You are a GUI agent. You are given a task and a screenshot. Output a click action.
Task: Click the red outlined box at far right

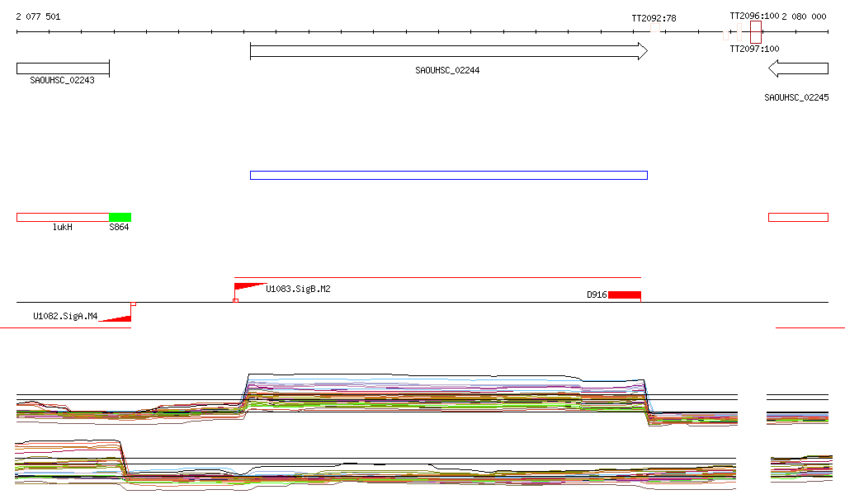pyautogui.click(x=797, y=217)
